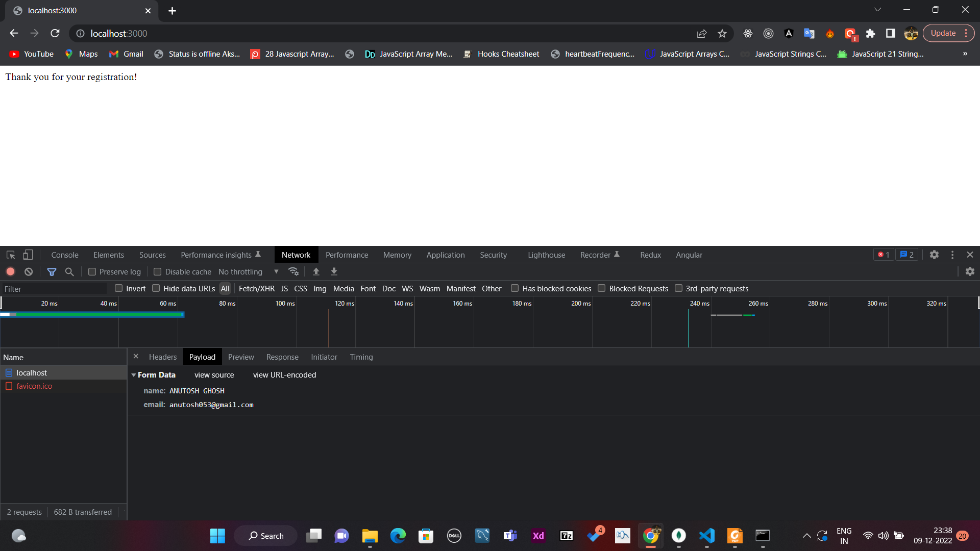Open the network request search

point(69,271)
